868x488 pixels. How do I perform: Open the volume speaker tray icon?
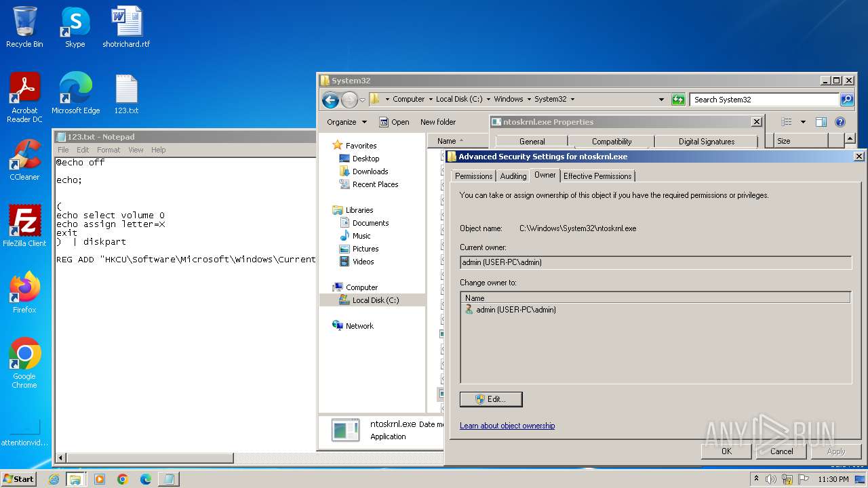(771, 479)
